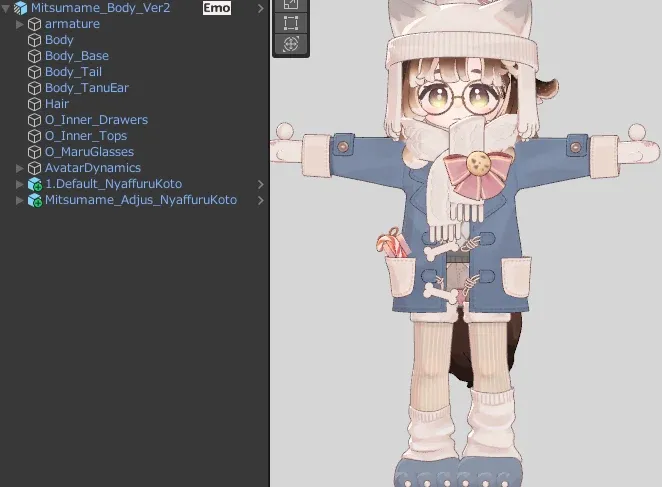This screenshot has width=662, height=487.
Task: Click the O_Inner_Tops cube icon
Action: [34, 136]
